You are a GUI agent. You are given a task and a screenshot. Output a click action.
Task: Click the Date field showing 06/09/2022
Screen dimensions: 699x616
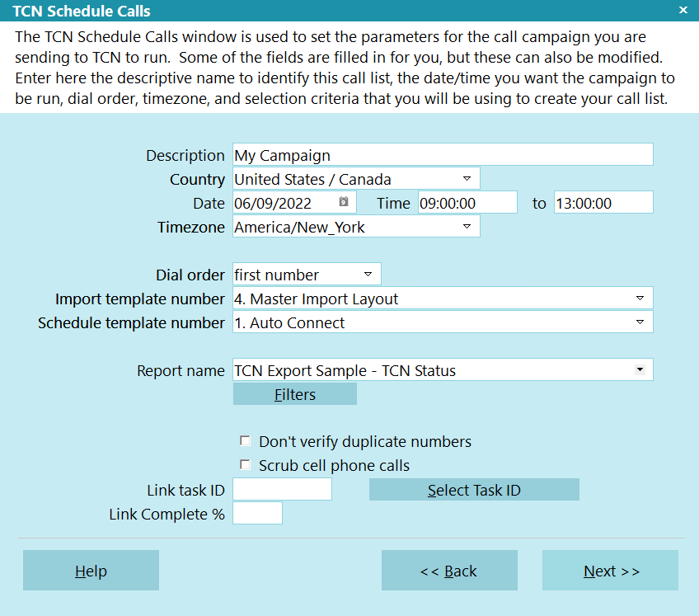pyautogui.click(x=294, y=203)
